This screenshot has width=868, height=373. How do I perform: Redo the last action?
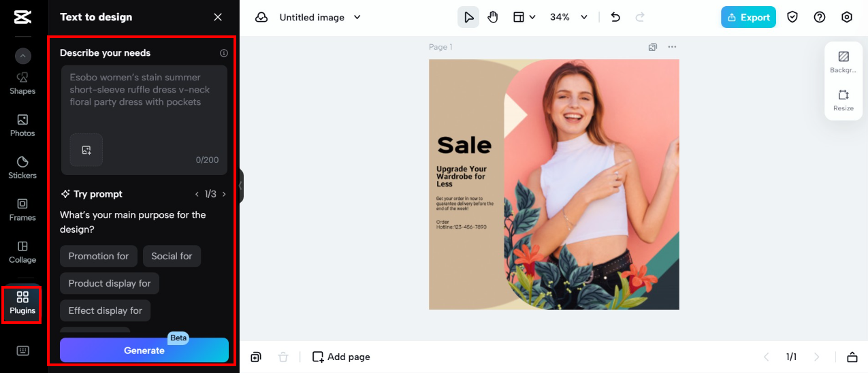pos(639,17)
